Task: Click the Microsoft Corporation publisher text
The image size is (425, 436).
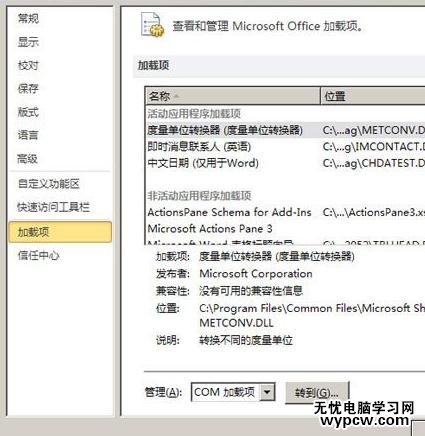Action: click(256, 274)
